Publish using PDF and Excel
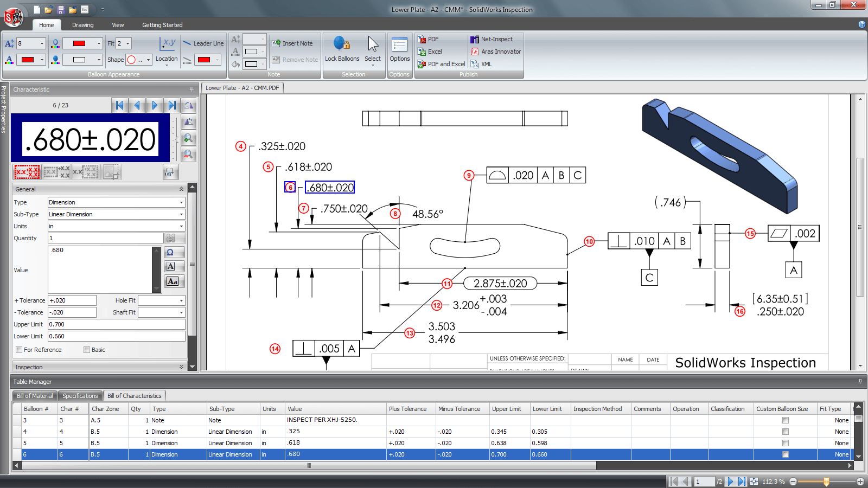Image resolution: width=868 pixels, height=488 pixels. (x=441, y=64)
